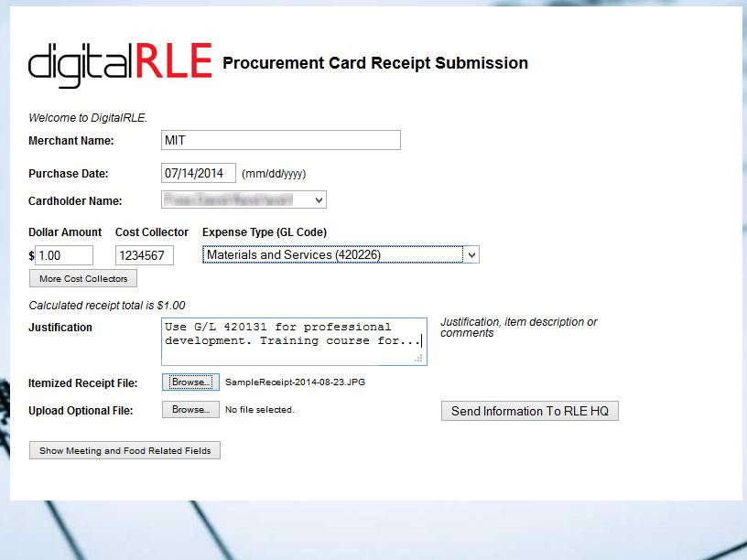This screenshot has height=560, width=747.
Task: Click the digitalRLE logo
Action: [120, 63]
